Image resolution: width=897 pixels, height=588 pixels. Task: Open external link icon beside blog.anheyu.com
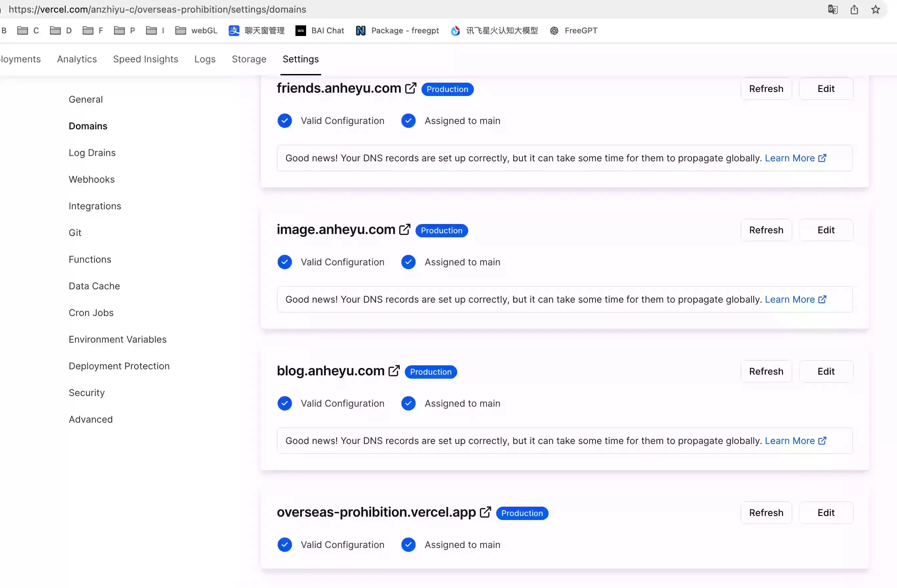pyautogui.click(x=394, y=371)
